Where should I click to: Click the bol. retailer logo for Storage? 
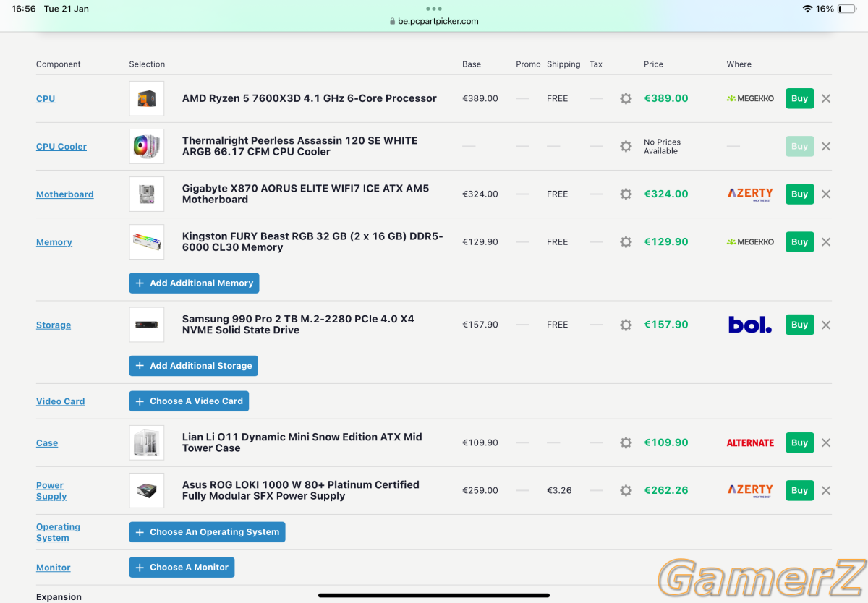tap(750, 325)
